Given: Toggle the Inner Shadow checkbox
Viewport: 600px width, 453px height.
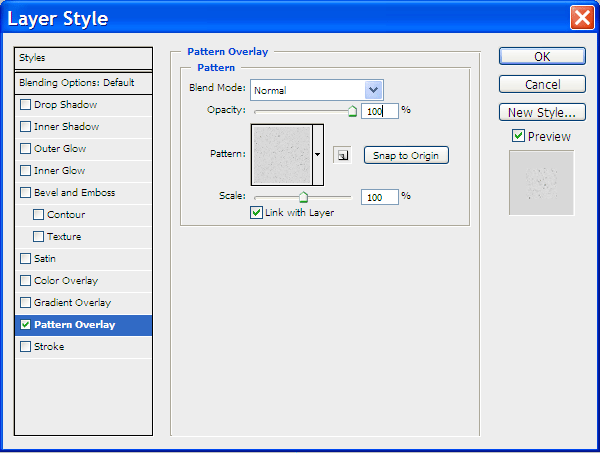Looking at the screenshot, I should click(x=26, y=127).
